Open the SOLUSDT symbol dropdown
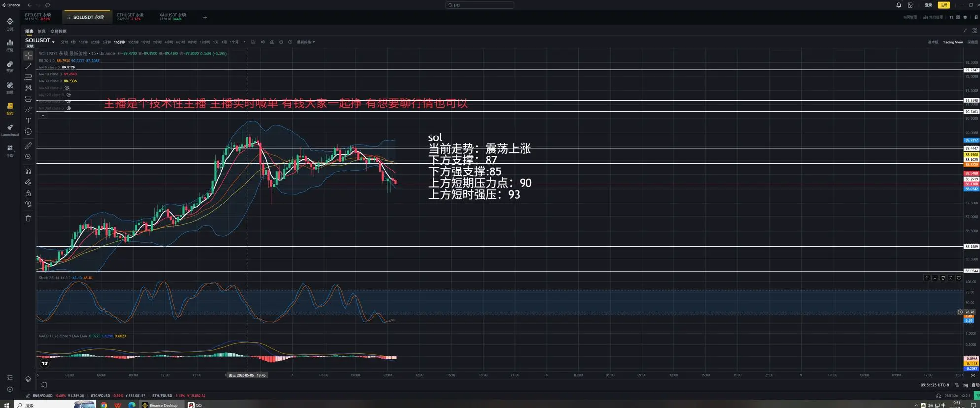The height and width of the screenshot is (408, 980). (40, 41)
